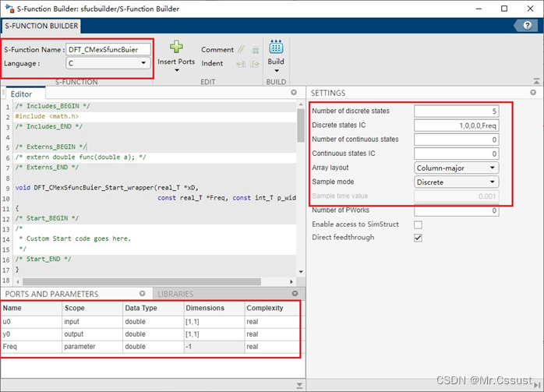
Task: Open Array layout Column-major dropdown
Action: 456,168
